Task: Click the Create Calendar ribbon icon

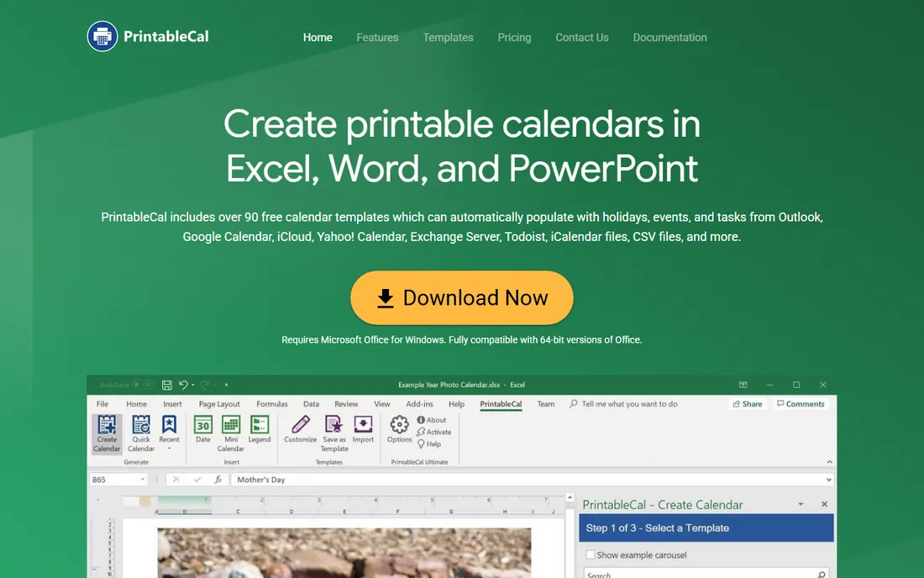Action: [x=107, y=433]
